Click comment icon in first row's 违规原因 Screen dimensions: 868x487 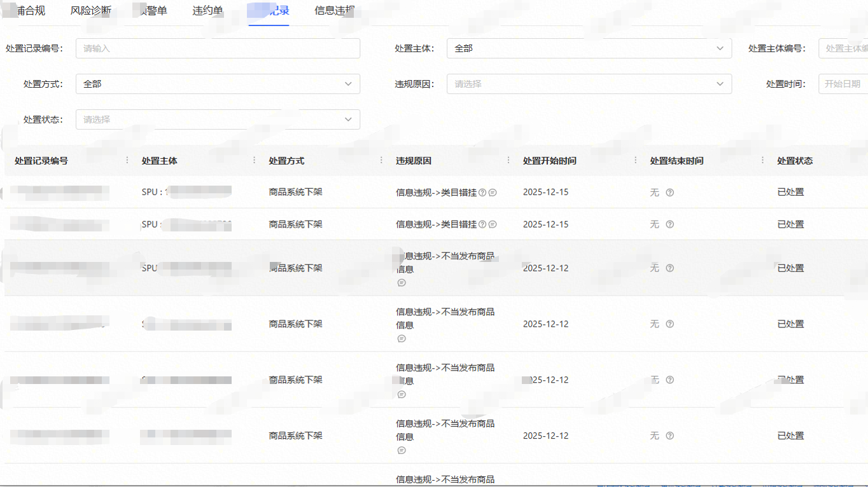493,192
